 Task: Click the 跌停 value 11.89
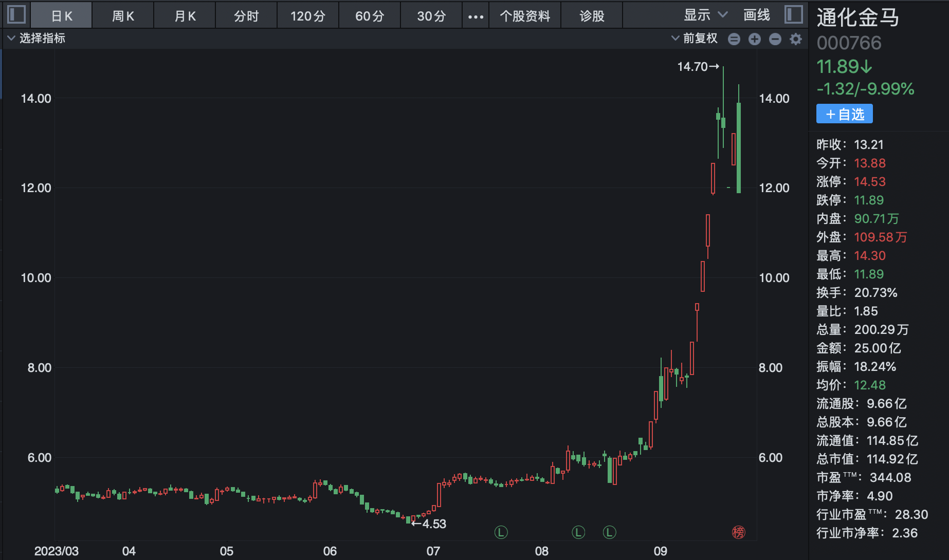coord(869,200)
